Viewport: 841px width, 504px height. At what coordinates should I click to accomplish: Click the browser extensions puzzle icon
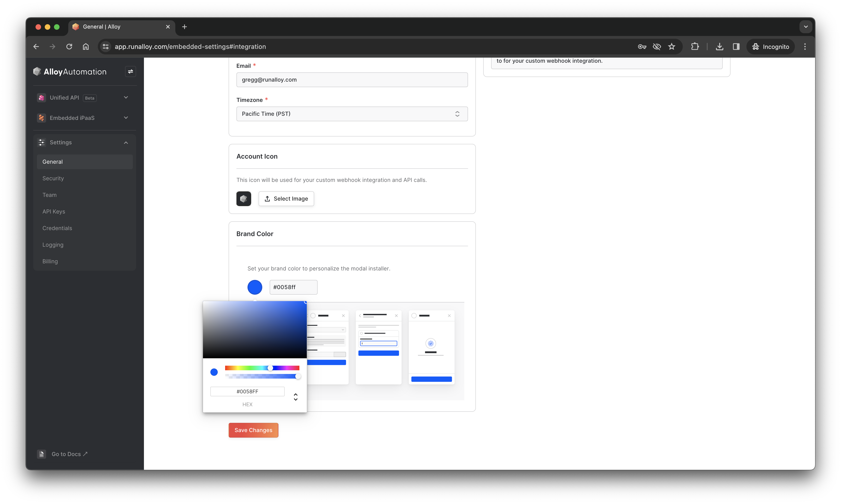coord(695,47)
